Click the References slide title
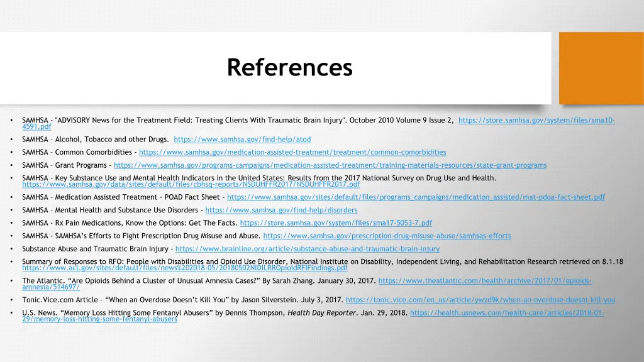644x362 pixels. [x=289, y=67]
